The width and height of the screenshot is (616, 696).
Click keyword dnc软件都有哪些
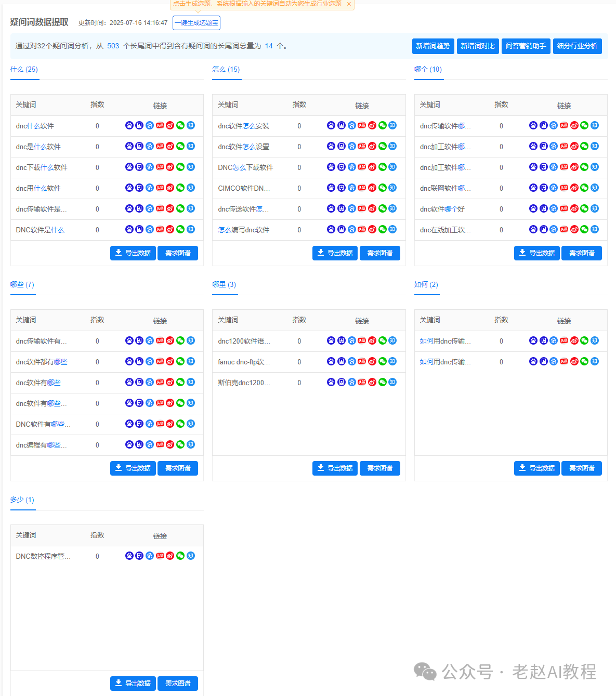(x=42, y=362)
